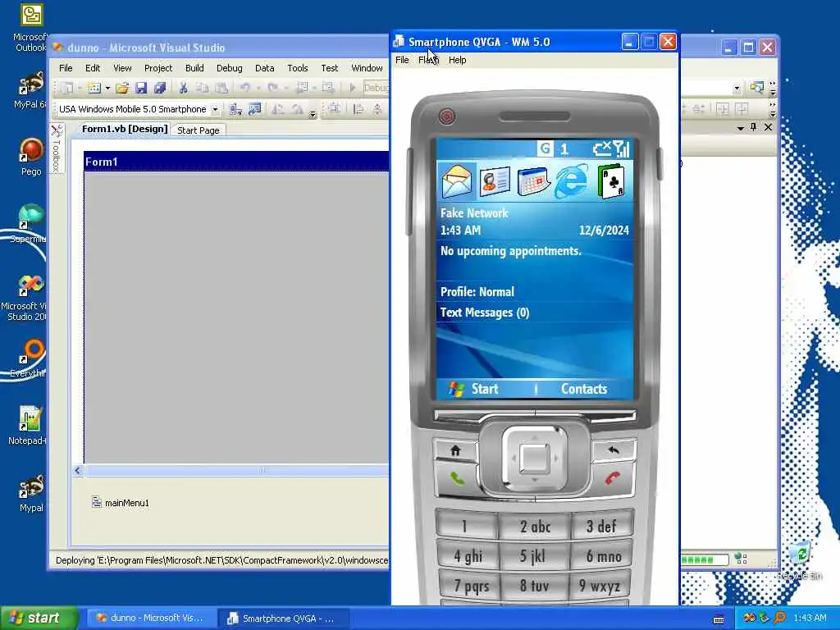Open Solitaire card icon on phone screen
The height and width of the screenshot is (630, 840).
coord(611,181)
